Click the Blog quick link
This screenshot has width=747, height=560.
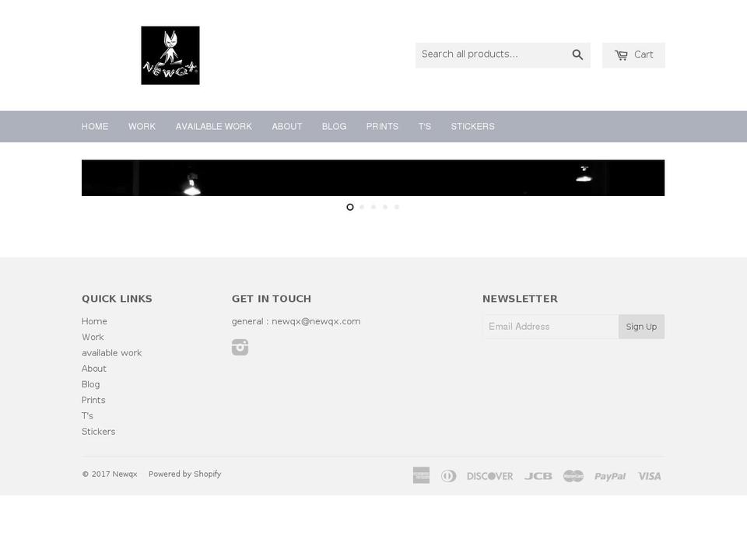(90, 384)
